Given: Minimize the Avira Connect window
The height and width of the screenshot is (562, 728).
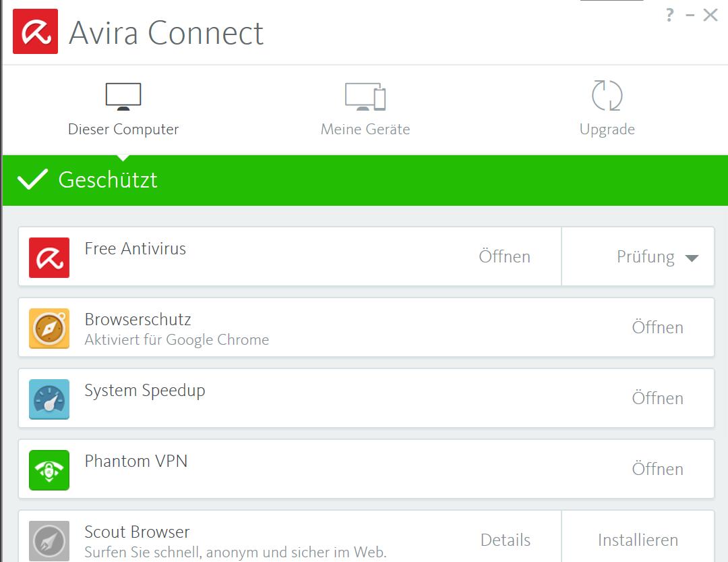Looking at the screenshot, I should click(690, 16).
